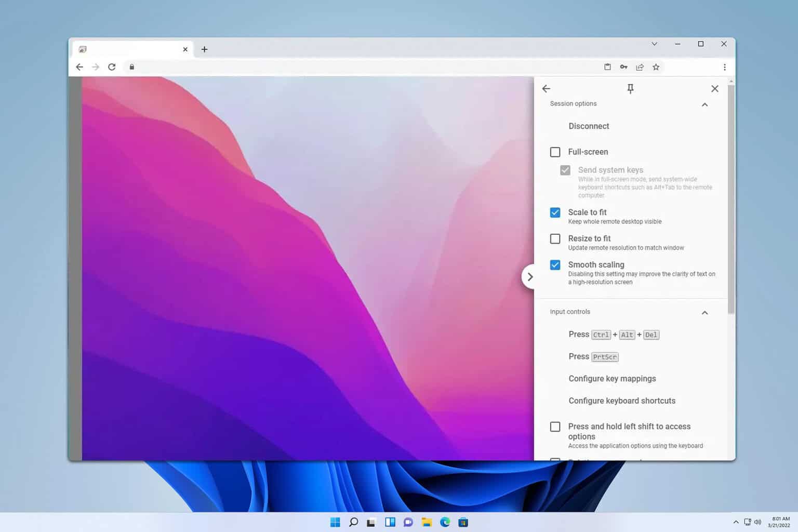Show hidden system tray icons
The width and height of the screenshot is (798, 532).
[736, 522]
